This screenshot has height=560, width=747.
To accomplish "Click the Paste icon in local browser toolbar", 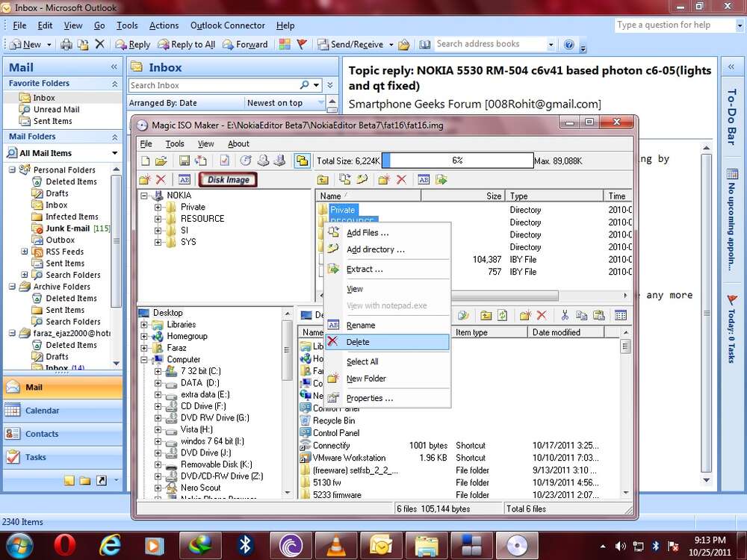I will tap(598, 315).
